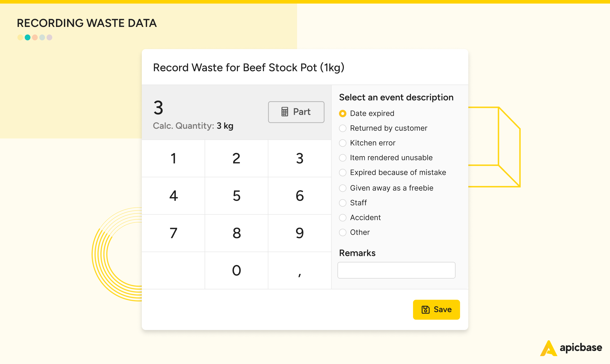This screenshot has height=364, width=610.
Task: Enable 'Given away as a freebie' option
Action: click(x=343, y=188)
